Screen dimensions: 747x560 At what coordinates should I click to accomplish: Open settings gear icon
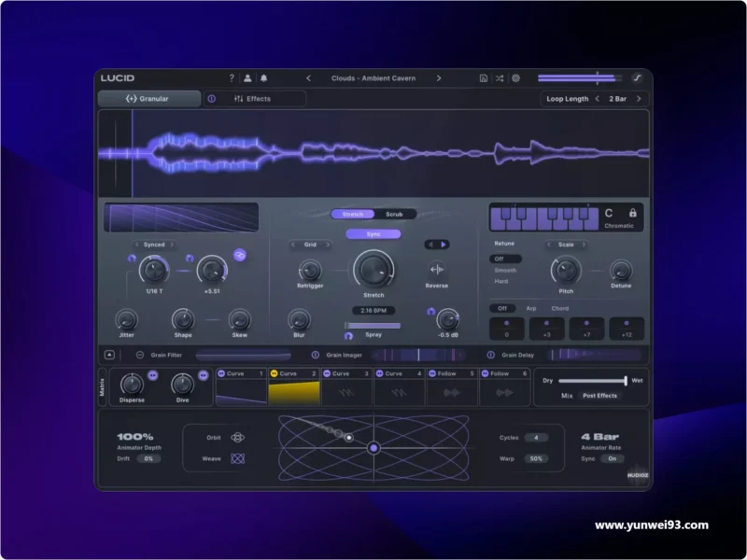(x=516, y=78)
